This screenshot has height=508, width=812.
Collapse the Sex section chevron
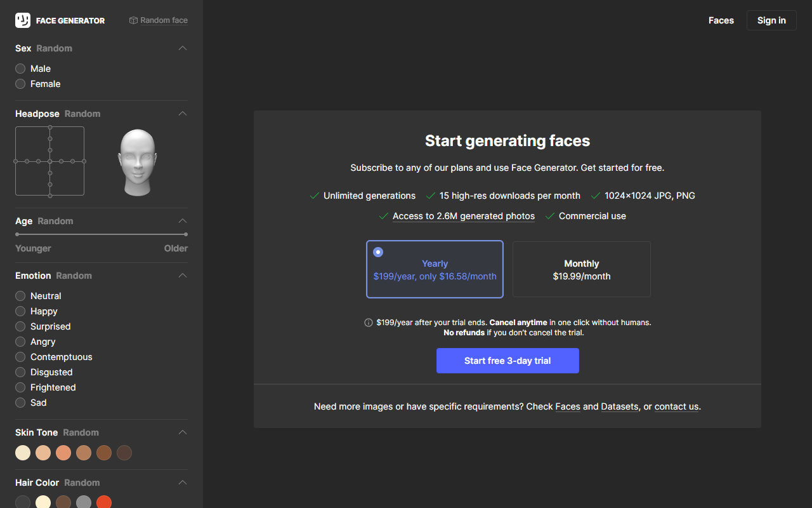tap(183, 48)
